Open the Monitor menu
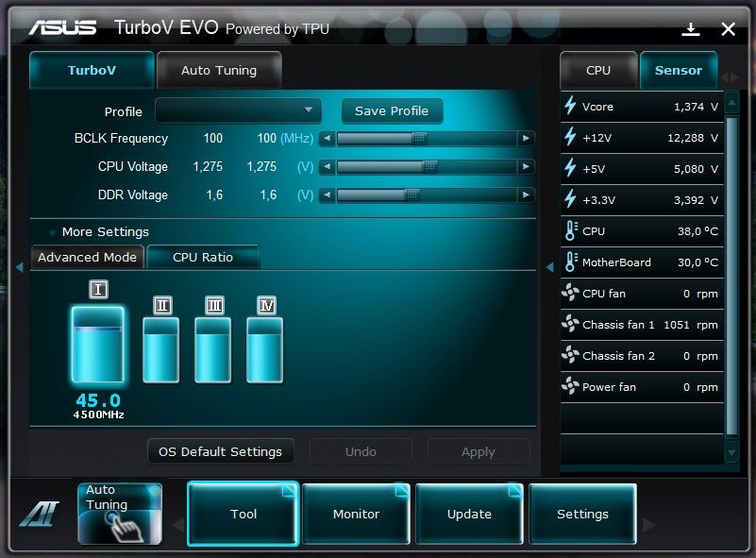This screenshot has width=756, height=558. tap(357, 515)
